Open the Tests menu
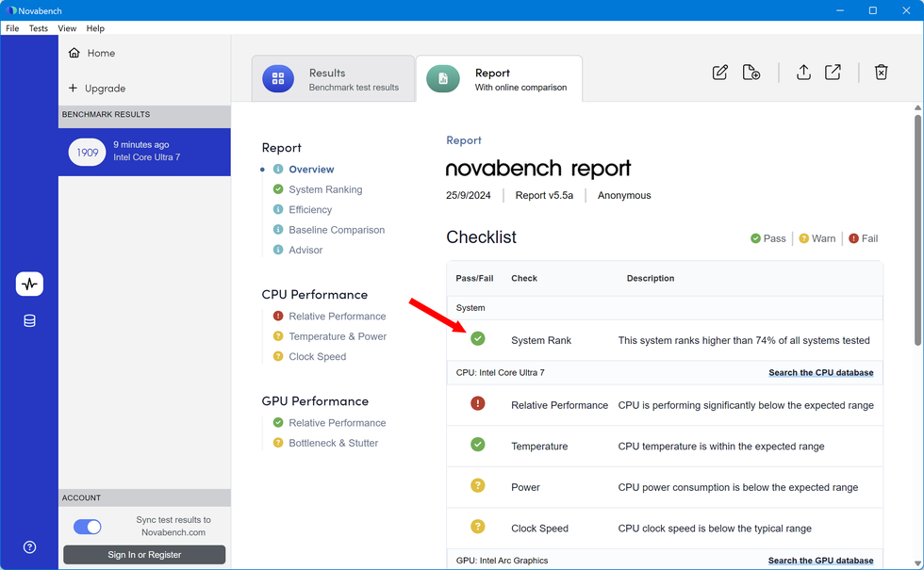The width and height of the screenshot is (924, 570). (x=39, y=28)
